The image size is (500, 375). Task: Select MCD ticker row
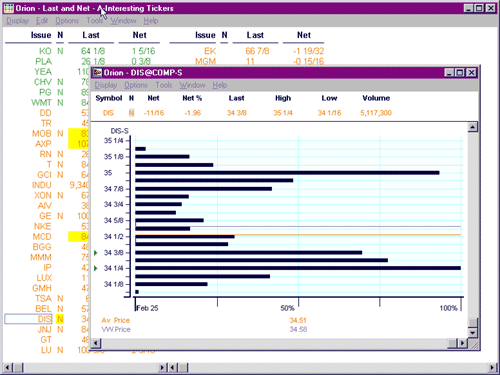click(x=42, y=237)
